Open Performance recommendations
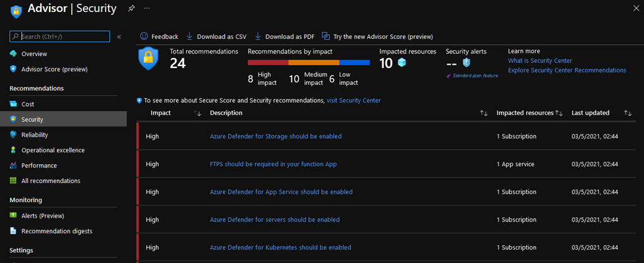The height and width of the screenshot is (263, 644). tap(39, 165)
